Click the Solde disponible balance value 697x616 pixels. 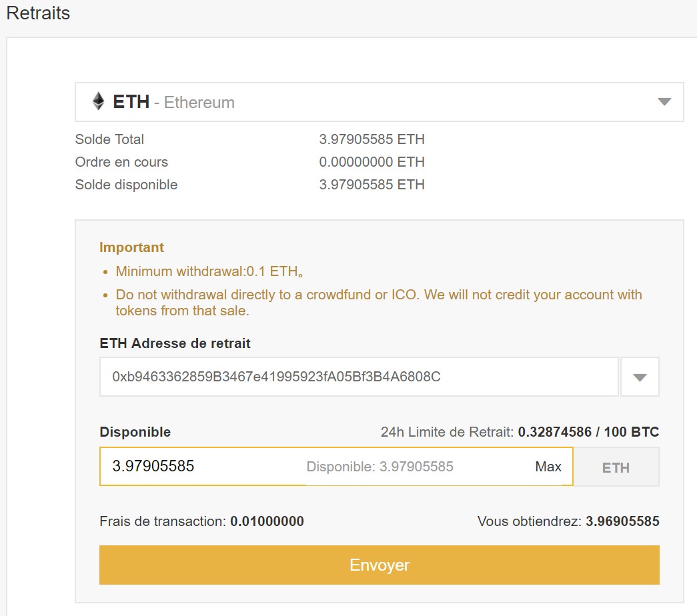click(372, 185)
